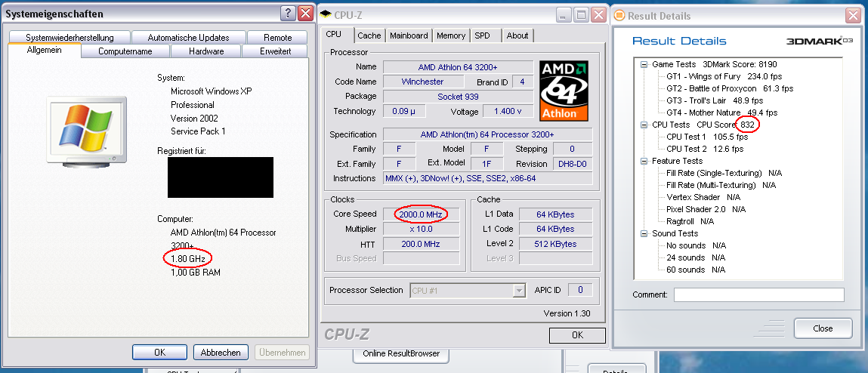Open the Automatische Updates tab
Image resolution: width=868 pixels, height=373 pixels.
pyautogui.click(x=188, y=38)
